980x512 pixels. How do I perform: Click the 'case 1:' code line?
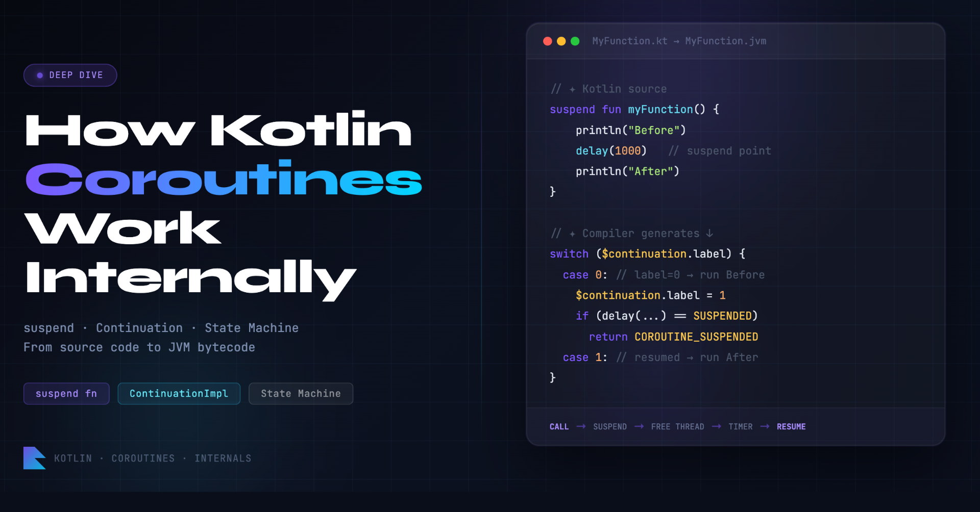pos(660,357)
